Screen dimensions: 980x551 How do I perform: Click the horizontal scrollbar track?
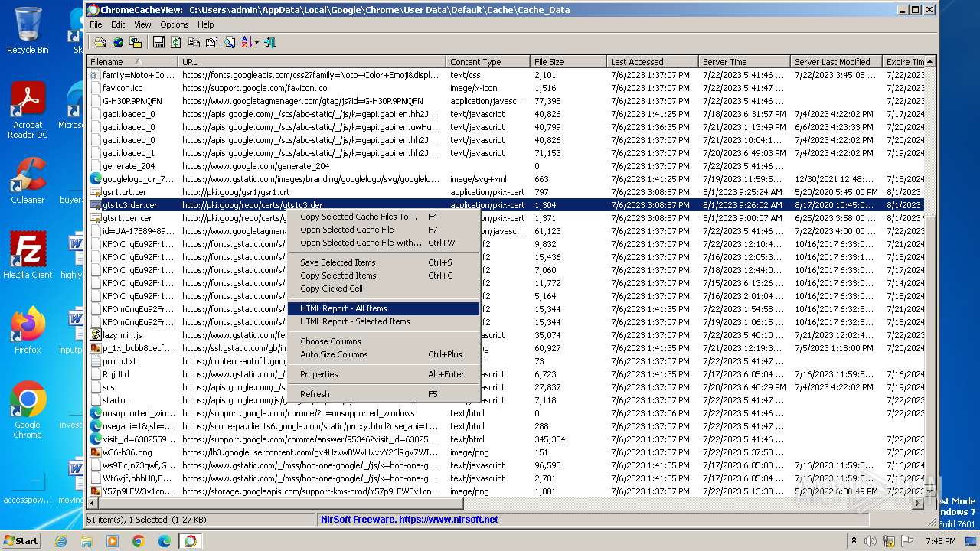pos(689,504)
